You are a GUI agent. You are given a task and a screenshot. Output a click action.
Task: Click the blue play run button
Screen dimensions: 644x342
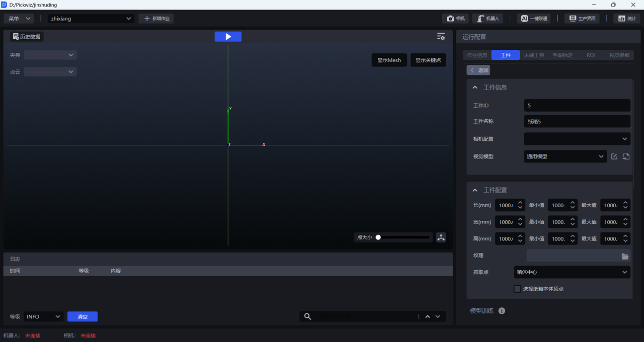tap(228, 37)
